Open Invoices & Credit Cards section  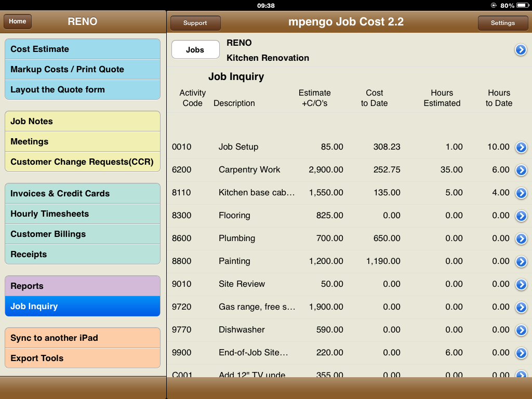point(83,194)
